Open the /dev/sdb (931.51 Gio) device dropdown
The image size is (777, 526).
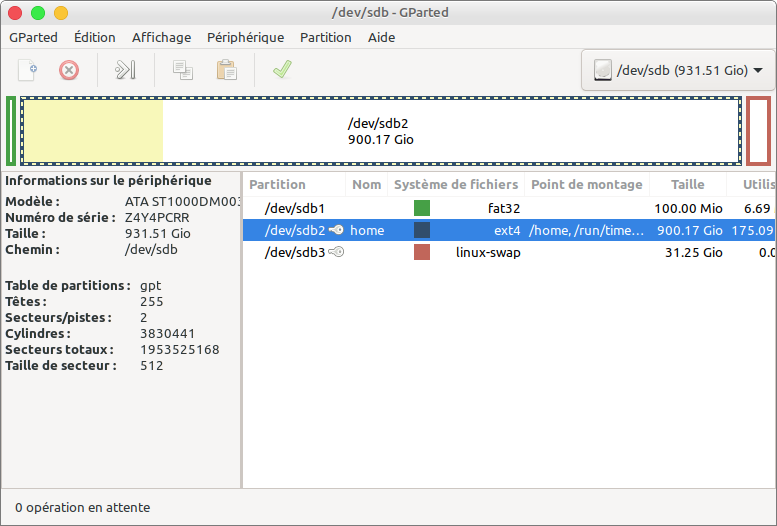point(678,70)
